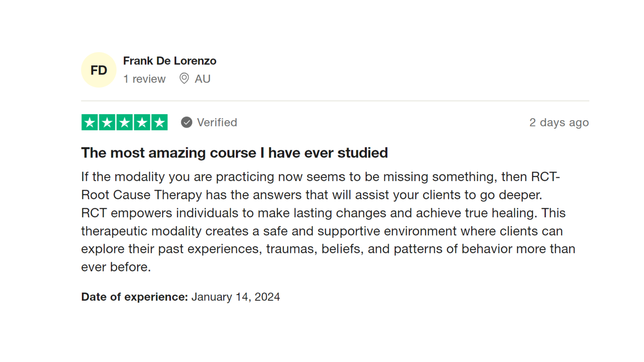Click the fourth green rating star
Viewport: 644px width, 362px height.
[x=142, y=122]
